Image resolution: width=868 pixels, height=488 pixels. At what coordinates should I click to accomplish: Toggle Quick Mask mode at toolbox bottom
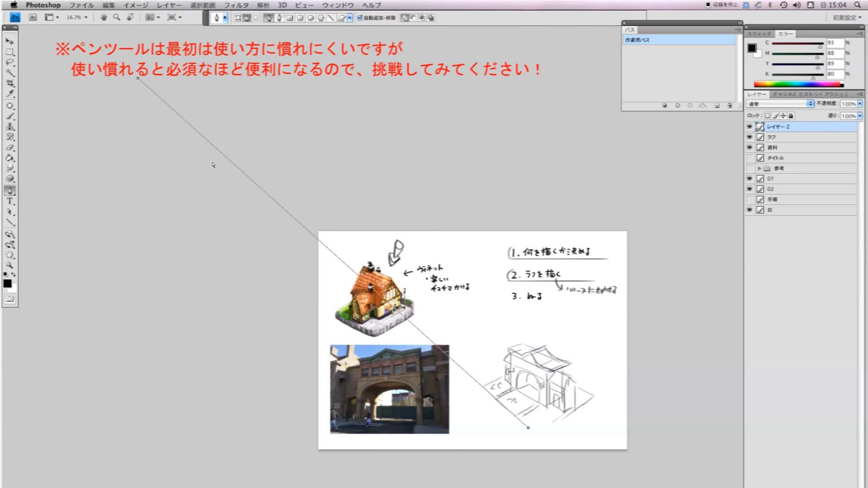(9, 299)
